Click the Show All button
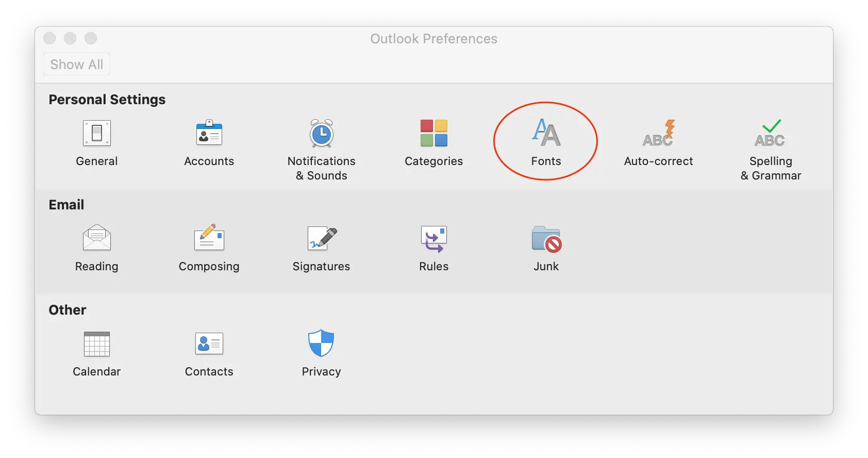This screenshot has height=458, width=868. pyautogui.click(x=77, y=64)
